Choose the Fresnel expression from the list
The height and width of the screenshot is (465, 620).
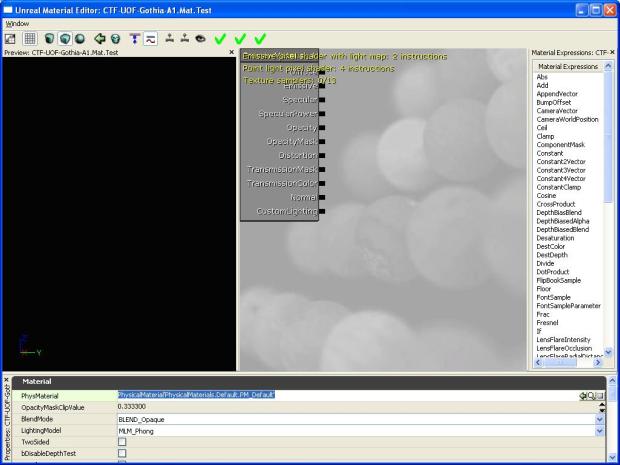[x=548, y=322]
